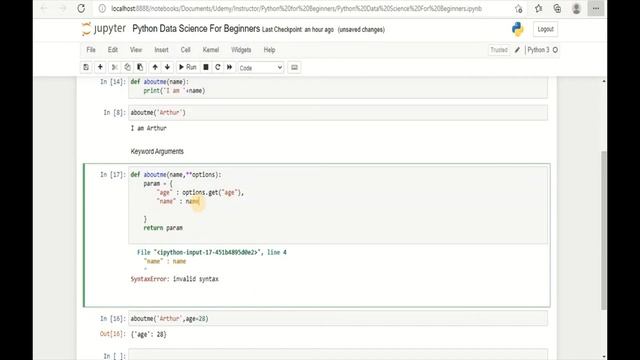
Task: Click the SyntaxError: invalid syntax output
Action: click(175, 279)
